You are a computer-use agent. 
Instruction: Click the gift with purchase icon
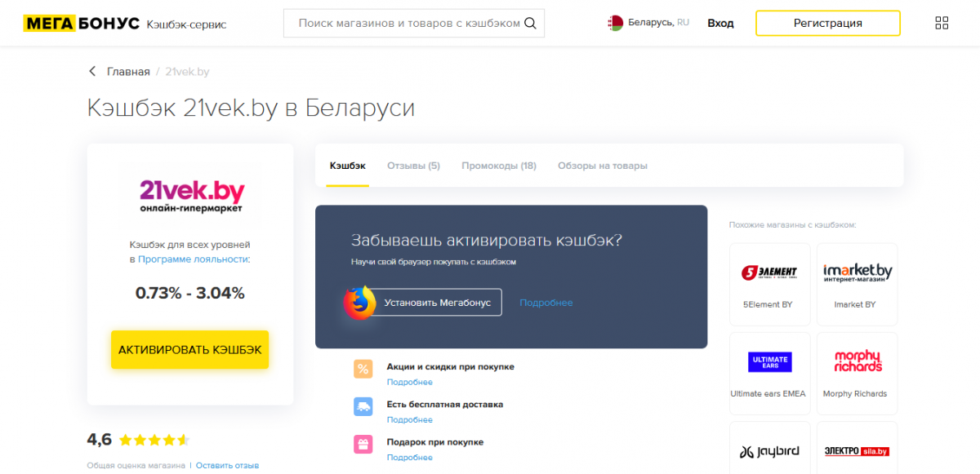[x=363, y=444]
